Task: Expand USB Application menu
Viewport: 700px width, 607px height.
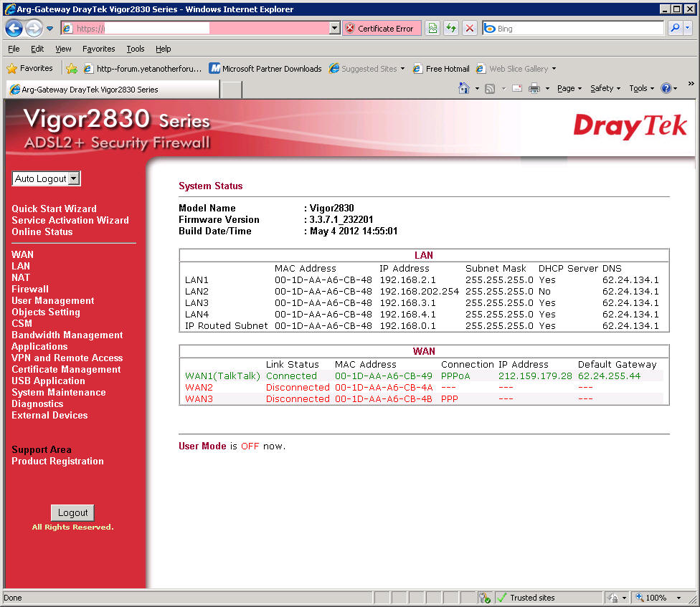Action: pyautogui.click(x=48, y=381)
